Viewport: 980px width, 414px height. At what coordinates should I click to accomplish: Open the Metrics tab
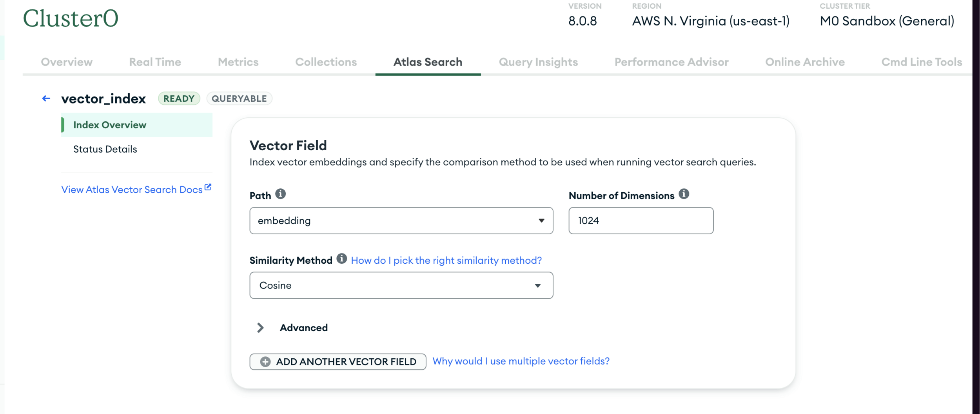coord(238,62)
